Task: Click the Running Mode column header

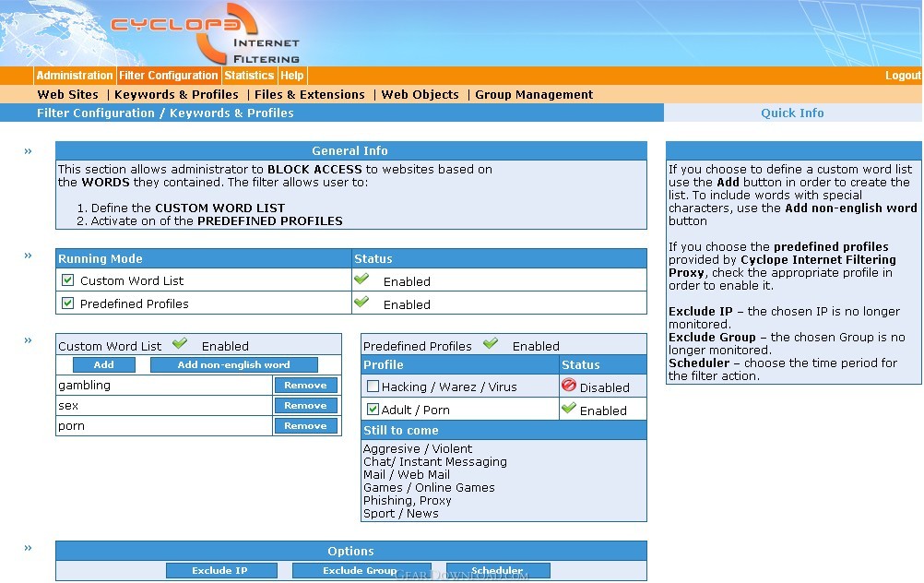Action: (x=203, y=259)
